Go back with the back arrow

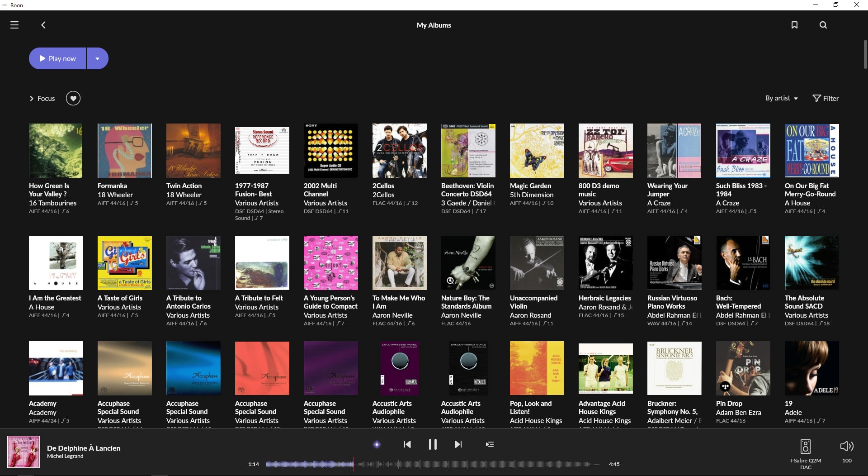(43, 25)
